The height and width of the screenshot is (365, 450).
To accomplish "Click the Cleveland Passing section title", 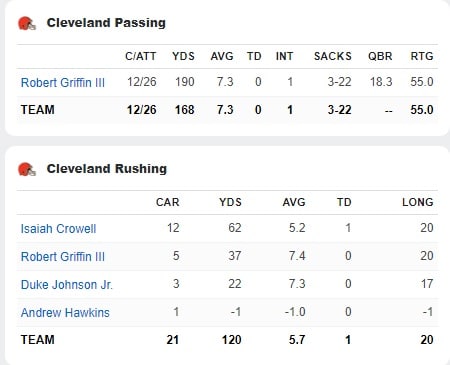I will [x=106, y=23].
